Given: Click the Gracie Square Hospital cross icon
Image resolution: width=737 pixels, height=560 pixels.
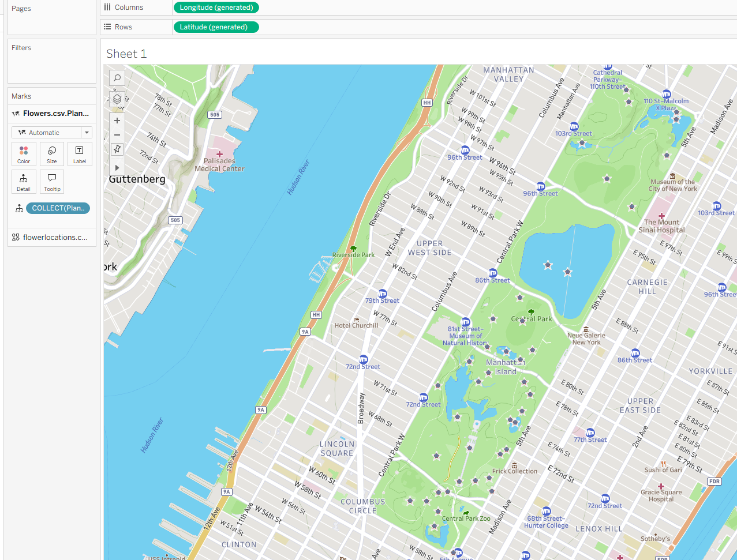Looking at the screenshot, I should click(x=661, y=486).
